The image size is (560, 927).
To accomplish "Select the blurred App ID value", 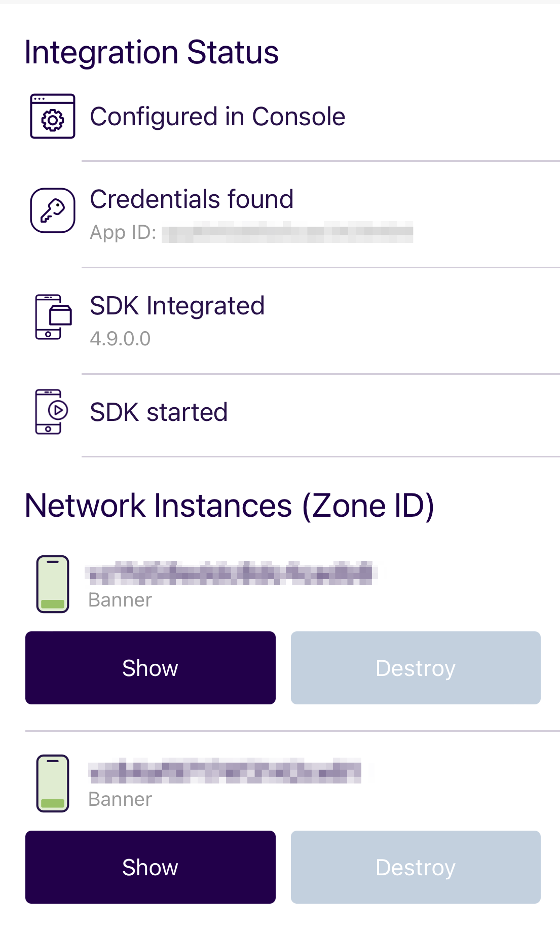I will click(287, 233).
